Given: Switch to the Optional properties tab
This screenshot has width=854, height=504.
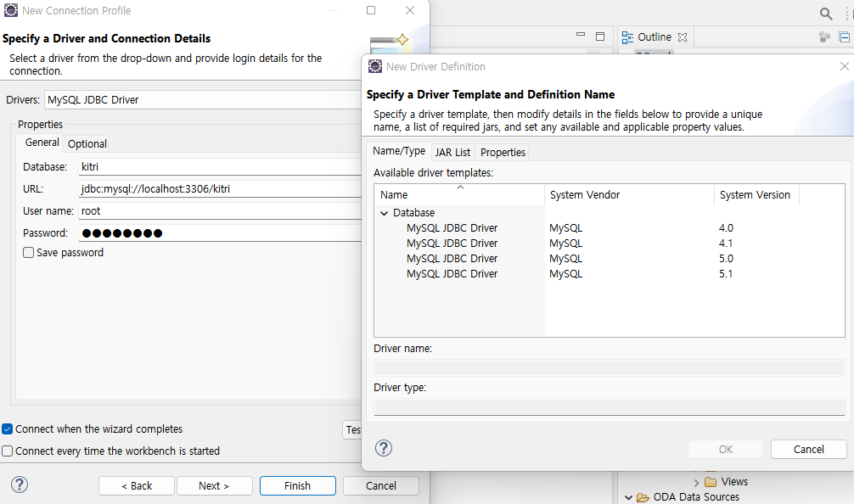Looking at the screenshot, I should click(x=87, y=143).
